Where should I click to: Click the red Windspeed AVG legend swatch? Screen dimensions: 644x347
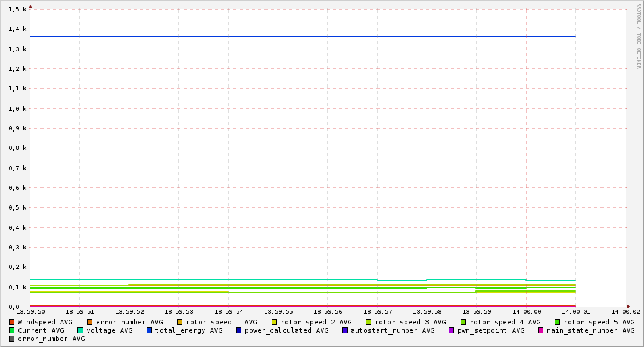pyautogui.click(x=12, y=322)
